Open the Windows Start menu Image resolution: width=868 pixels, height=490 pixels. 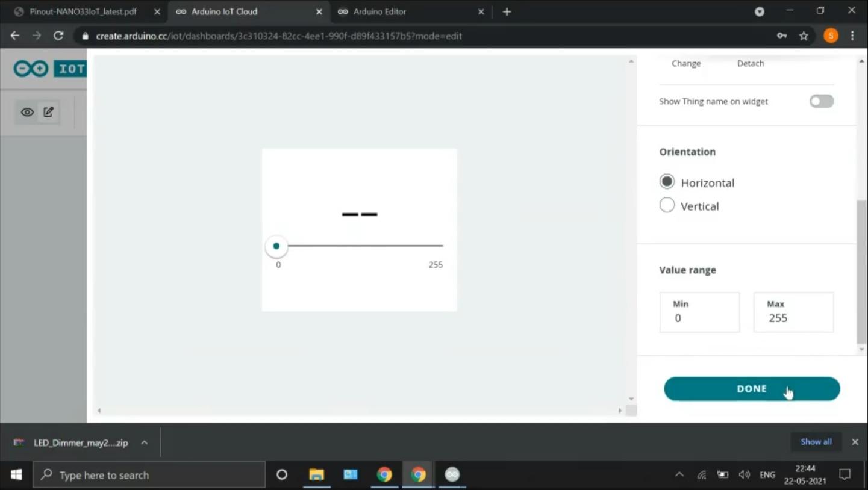(x=16, y=475)
